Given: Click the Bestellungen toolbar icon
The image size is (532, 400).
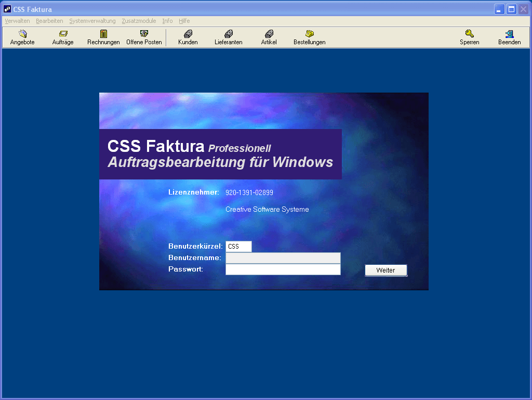Looking at the screenshot, I should click(x=309, y=37).
